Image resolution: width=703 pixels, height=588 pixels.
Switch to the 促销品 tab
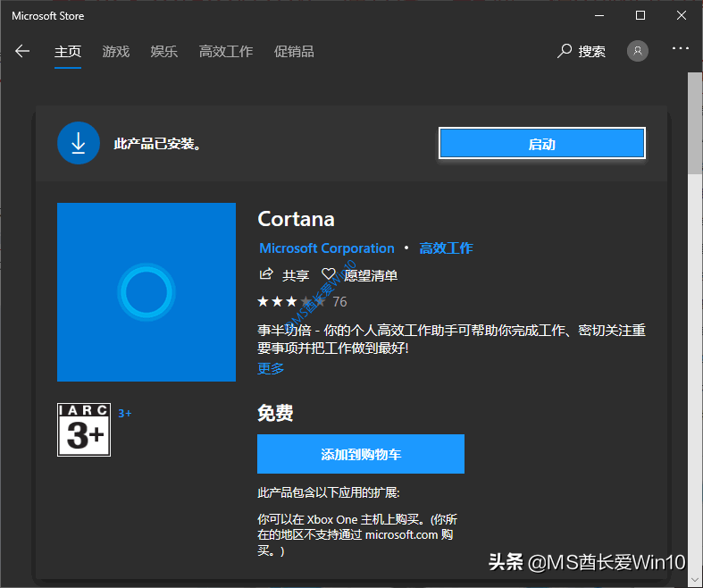pos(294,52)
